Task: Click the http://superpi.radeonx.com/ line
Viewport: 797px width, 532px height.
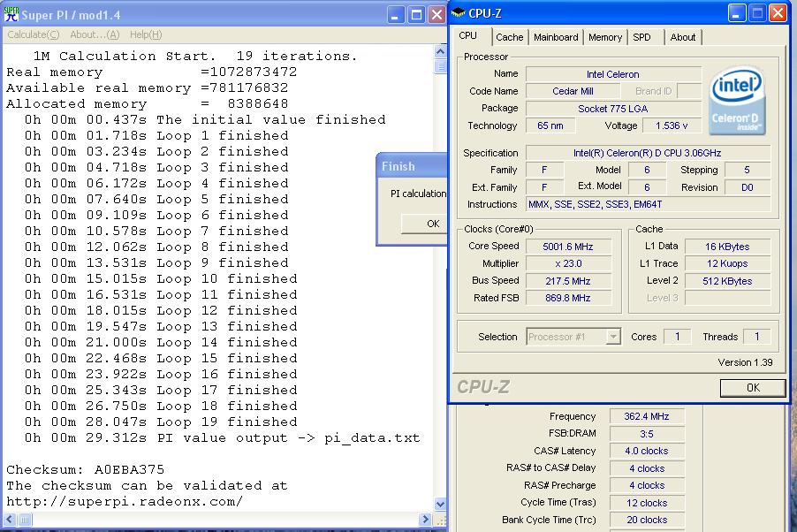Action: (x=125, y=501)
